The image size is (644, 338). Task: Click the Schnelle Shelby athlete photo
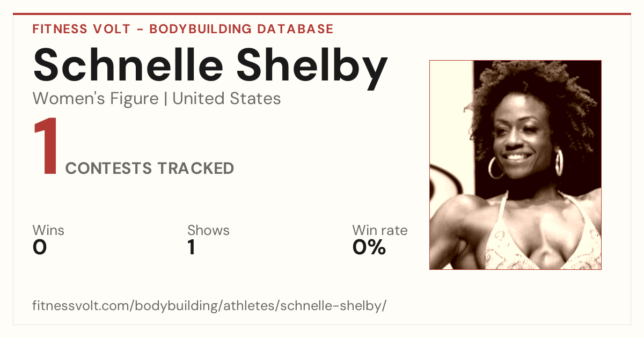pyautogui.click(x=515, y=165)
